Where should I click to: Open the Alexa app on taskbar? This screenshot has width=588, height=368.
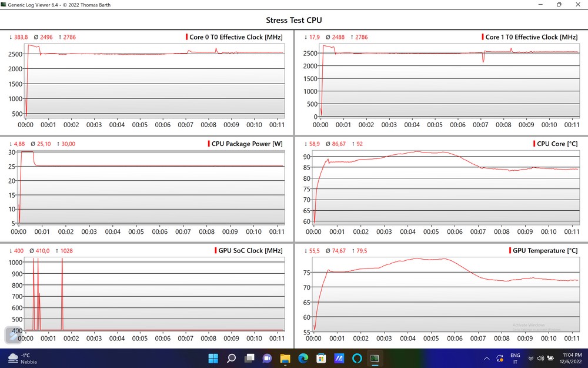point(357,358)
